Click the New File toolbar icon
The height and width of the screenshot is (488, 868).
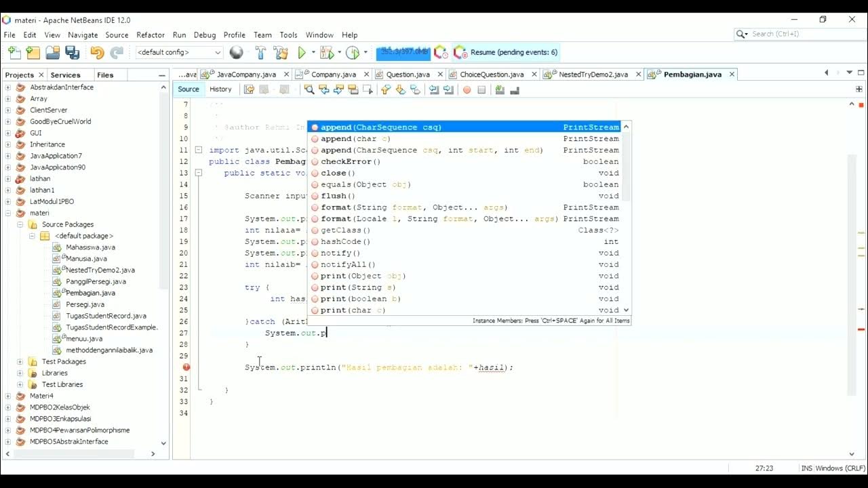tap(14, 52)
